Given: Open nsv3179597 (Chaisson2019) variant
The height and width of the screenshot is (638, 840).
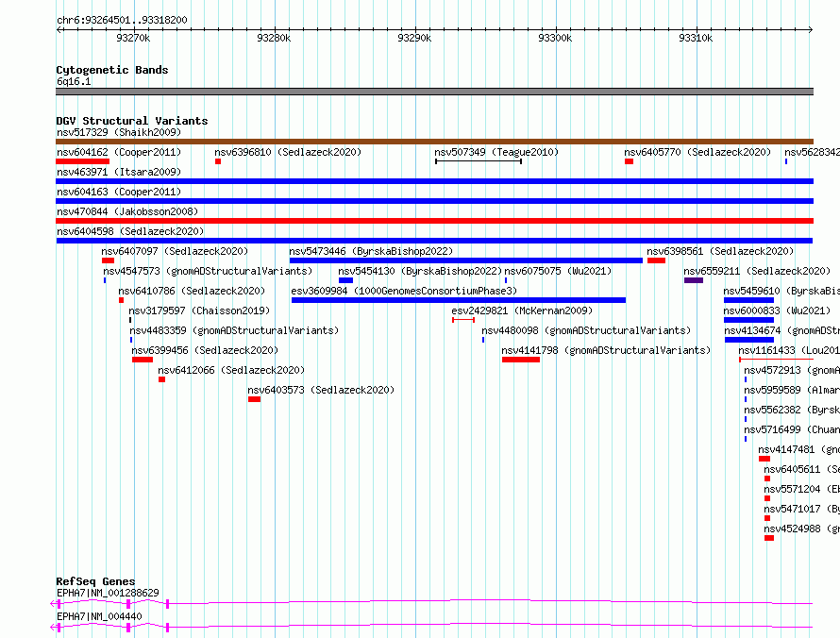Looking at the screenshot, I should 199,311.
